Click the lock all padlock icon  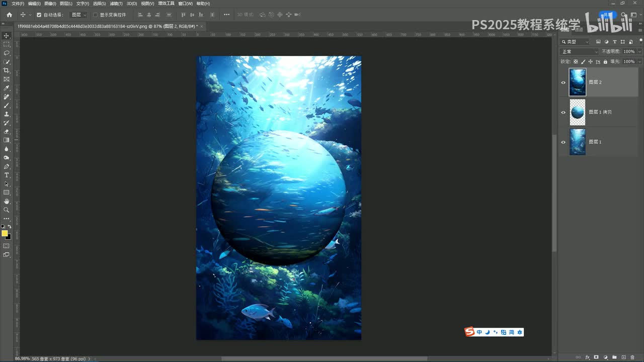pyautogui.click(x=605, y=62)
